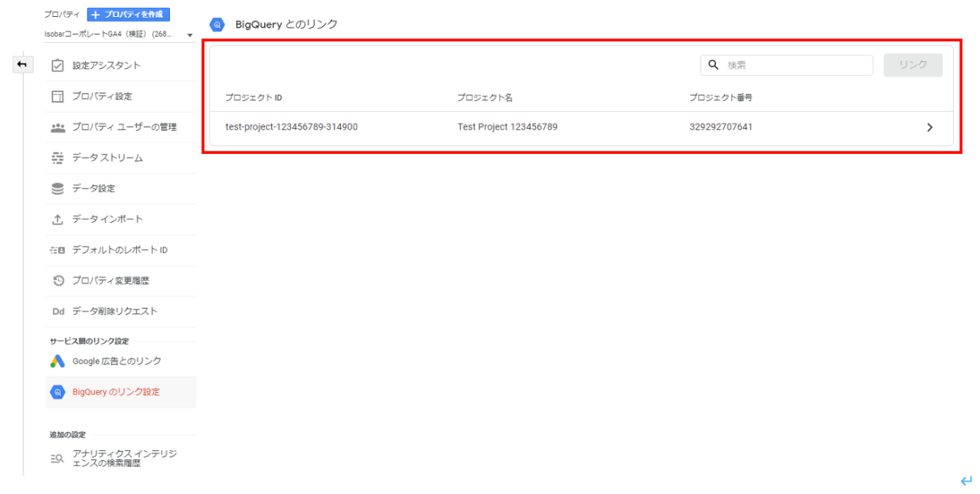This screenshot has width=980, height=494.
Task: Click the property change history clock icon
Action: click(57, 281)
